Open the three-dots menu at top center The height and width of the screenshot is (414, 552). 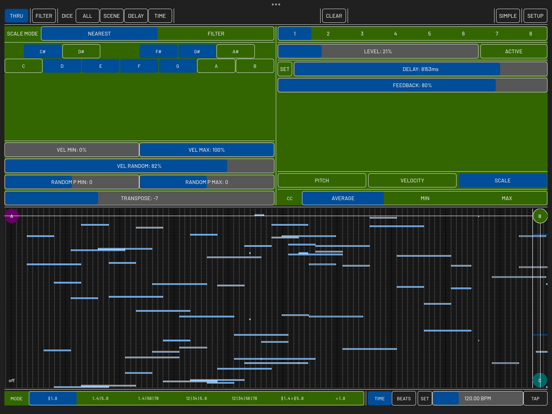tap(276, 5)
